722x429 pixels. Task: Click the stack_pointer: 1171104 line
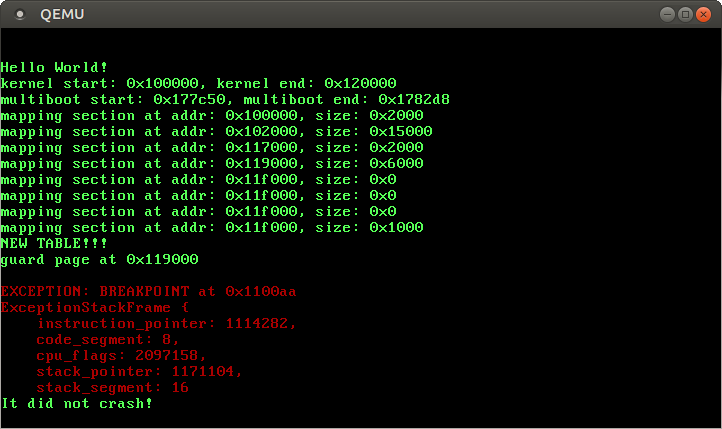[x=139, y=371]
